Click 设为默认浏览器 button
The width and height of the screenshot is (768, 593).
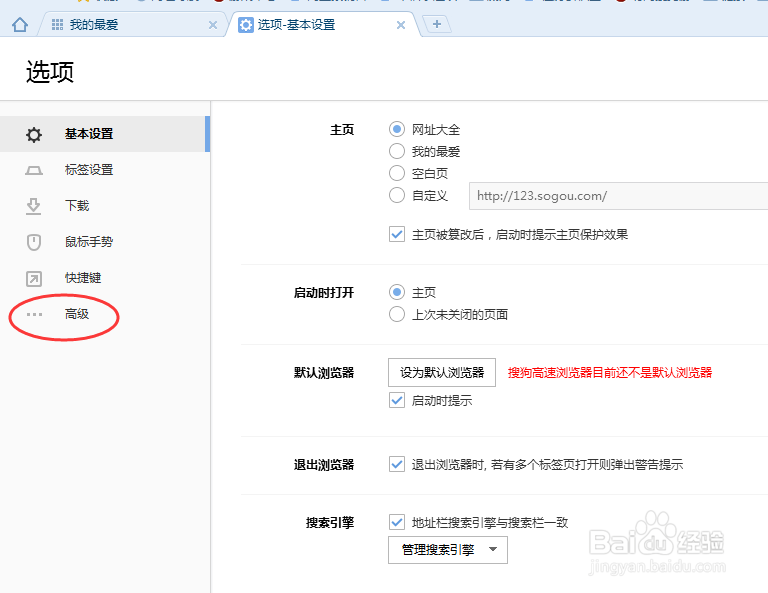(442, 373)
